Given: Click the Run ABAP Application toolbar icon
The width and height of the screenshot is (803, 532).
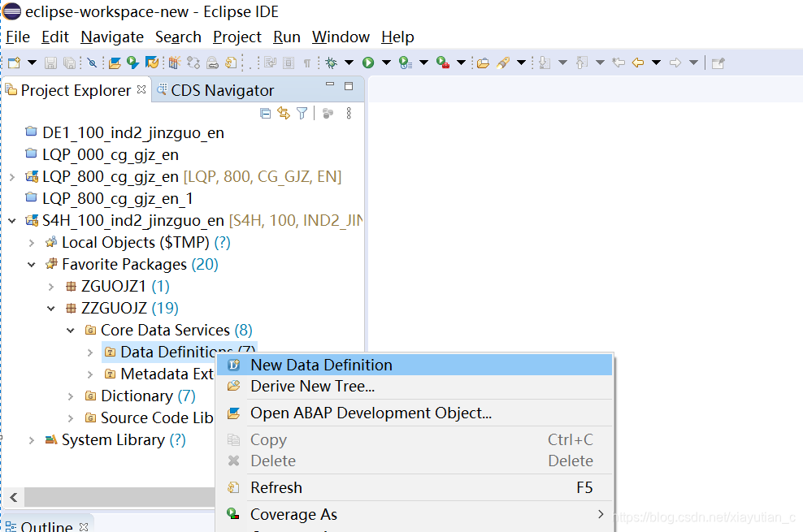Looking at the screenshot, I should (x=133, y=63).
